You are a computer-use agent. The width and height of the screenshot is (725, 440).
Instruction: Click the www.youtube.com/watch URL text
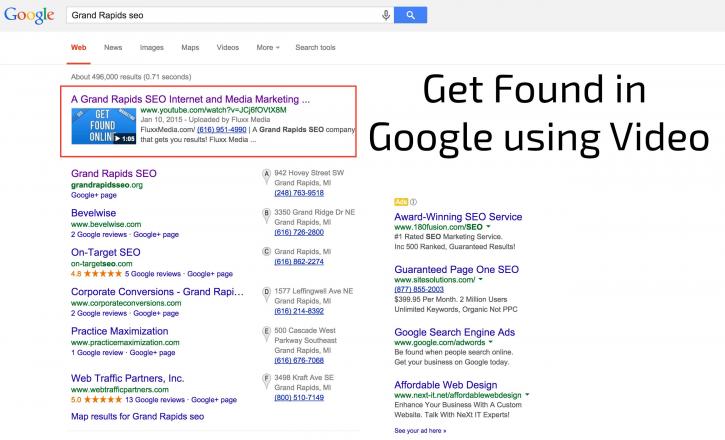(x=213, y=110)
